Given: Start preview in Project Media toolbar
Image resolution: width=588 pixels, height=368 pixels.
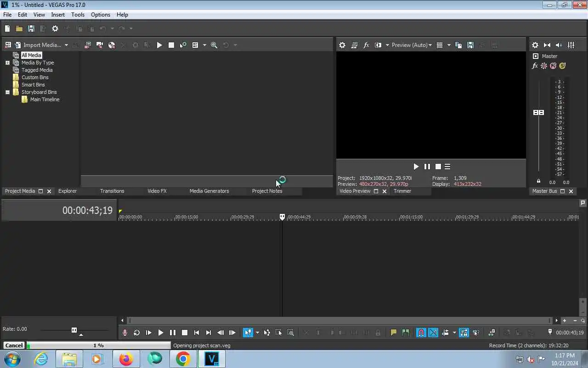Looking at the screenshot, I should (159, 45).
